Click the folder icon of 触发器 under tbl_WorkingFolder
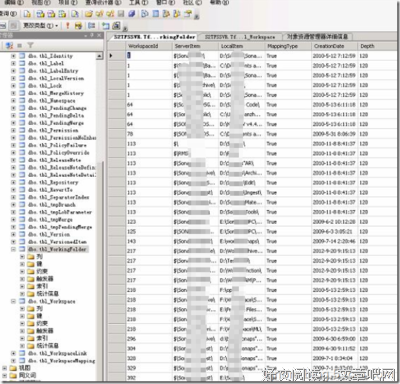The height and width of the screenshot is (384, 400). 31,279
